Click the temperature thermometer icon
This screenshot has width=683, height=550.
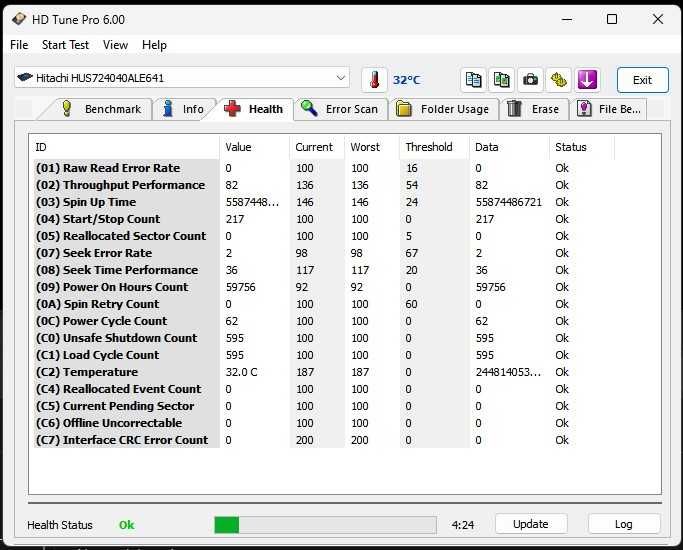(374, 80)
